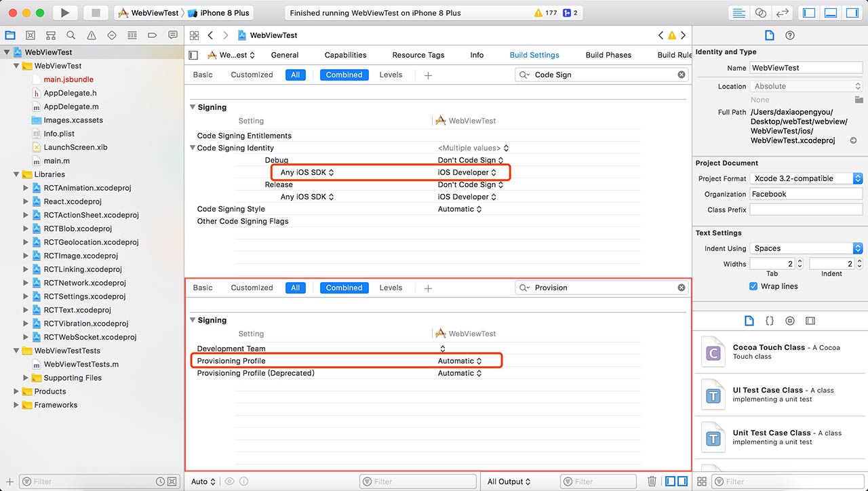Viewport: 868px width, 491px height.
Task: Open the source control navigator icon
Action: click(30, 35)
